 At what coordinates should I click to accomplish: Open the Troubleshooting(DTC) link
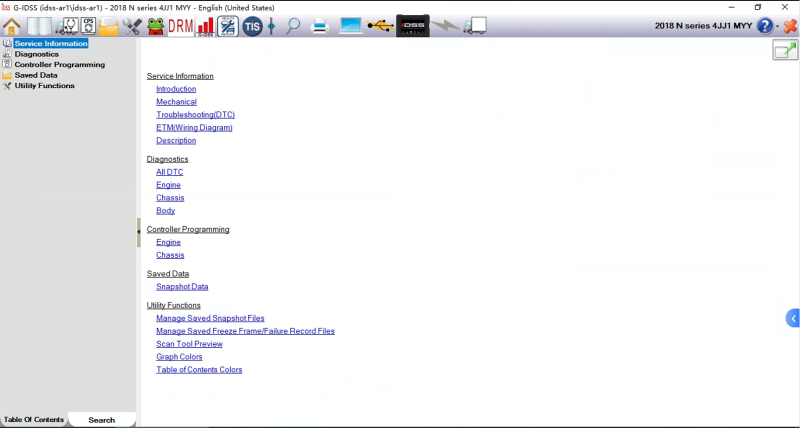(x=195, y=115)
